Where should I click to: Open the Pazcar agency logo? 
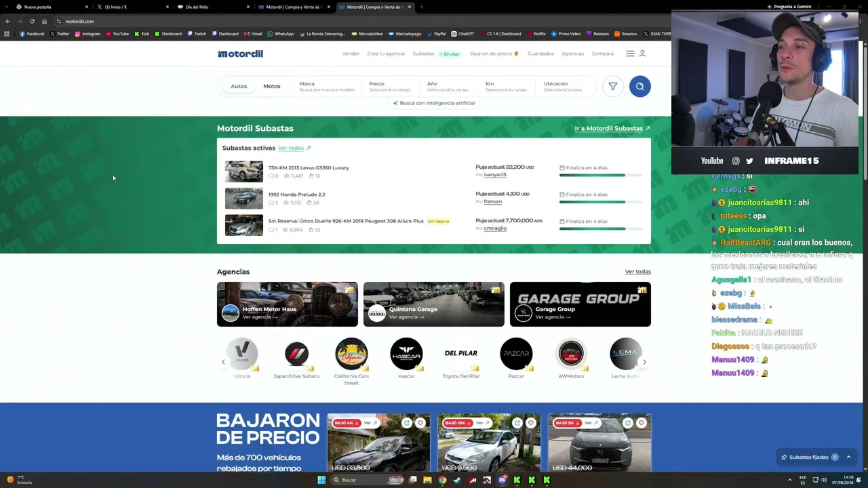click(x=516, y=354)
